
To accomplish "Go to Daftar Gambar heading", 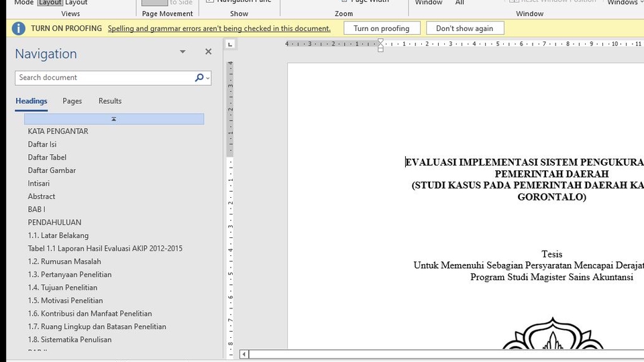I will click(52, 170).
